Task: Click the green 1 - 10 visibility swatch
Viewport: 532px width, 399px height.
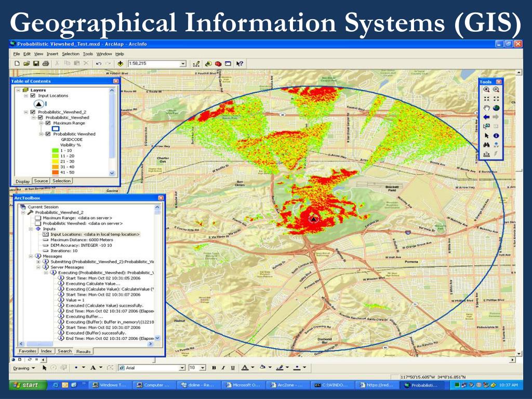Action: [x=55, y=150]
